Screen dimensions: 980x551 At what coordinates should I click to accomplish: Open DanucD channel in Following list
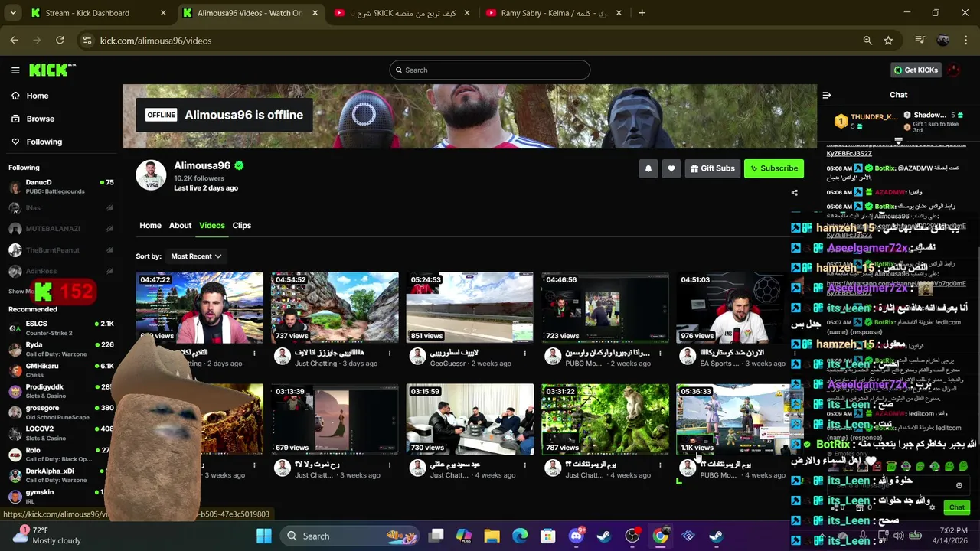tap(60, 186)
